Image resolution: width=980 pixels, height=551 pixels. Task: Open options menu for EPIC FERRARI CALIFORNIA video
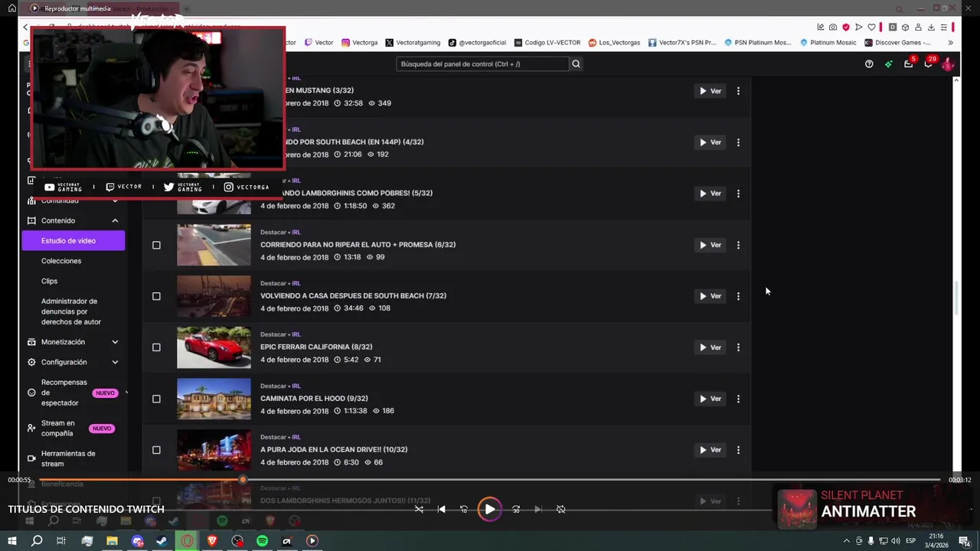[738, 347]
